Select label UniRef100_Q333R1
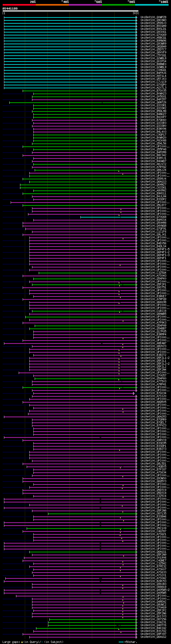The width and height of the screenshot is (171, 644). 153,105
